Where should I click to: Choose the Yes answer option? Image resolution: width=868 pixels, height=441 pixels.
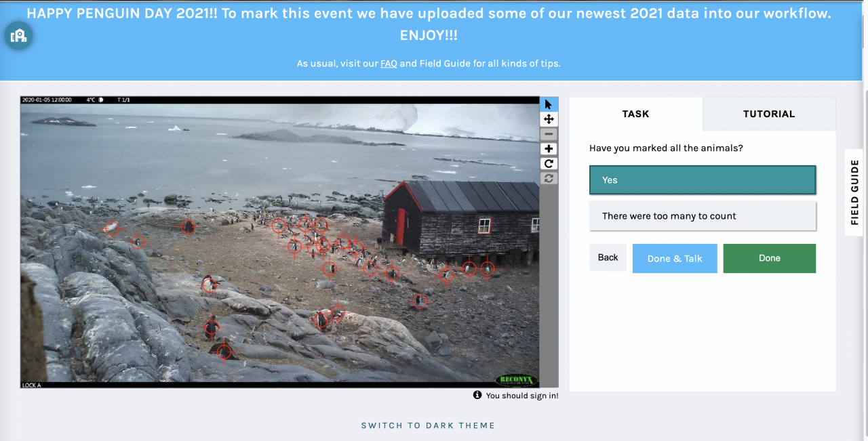click(703, 180)
